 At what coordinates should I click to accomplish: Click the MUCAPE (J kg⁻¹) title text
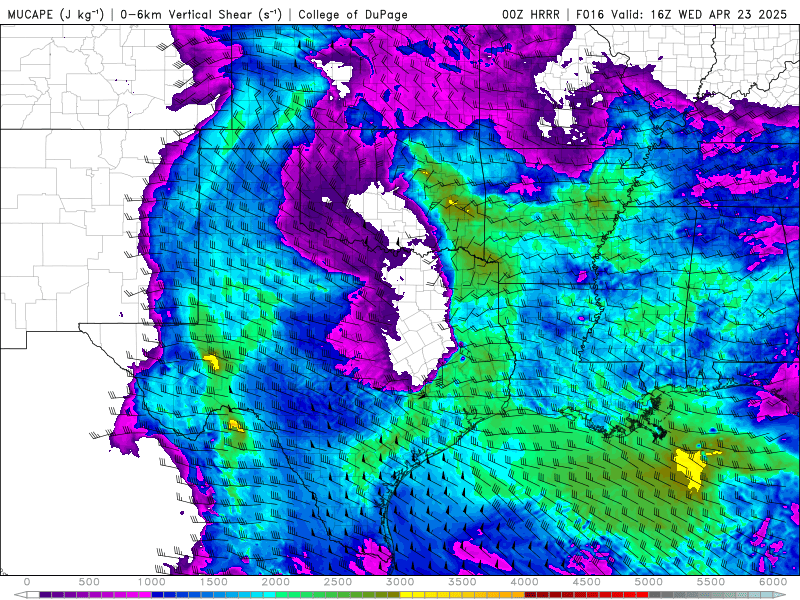(x=56, y=14)
